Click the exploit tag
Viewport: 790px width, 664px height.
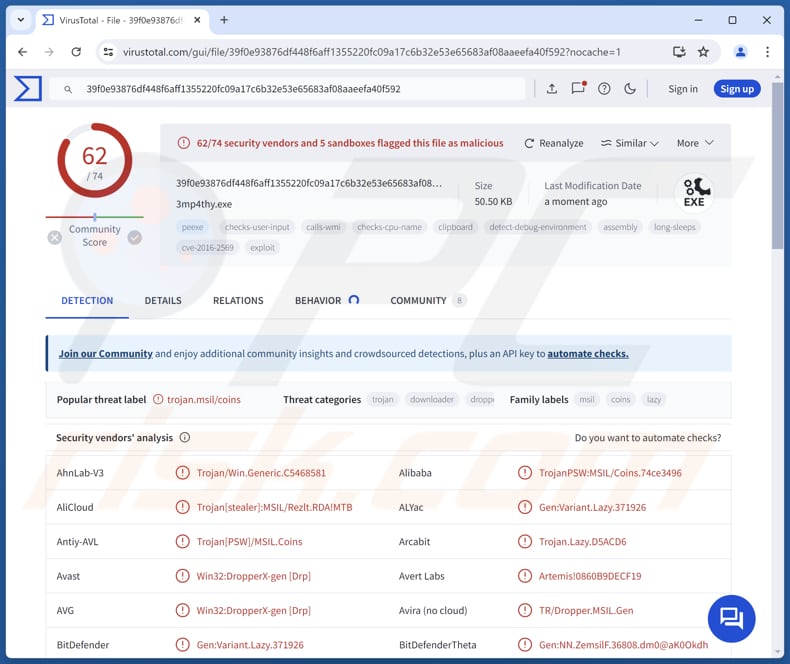click(262, 248)
